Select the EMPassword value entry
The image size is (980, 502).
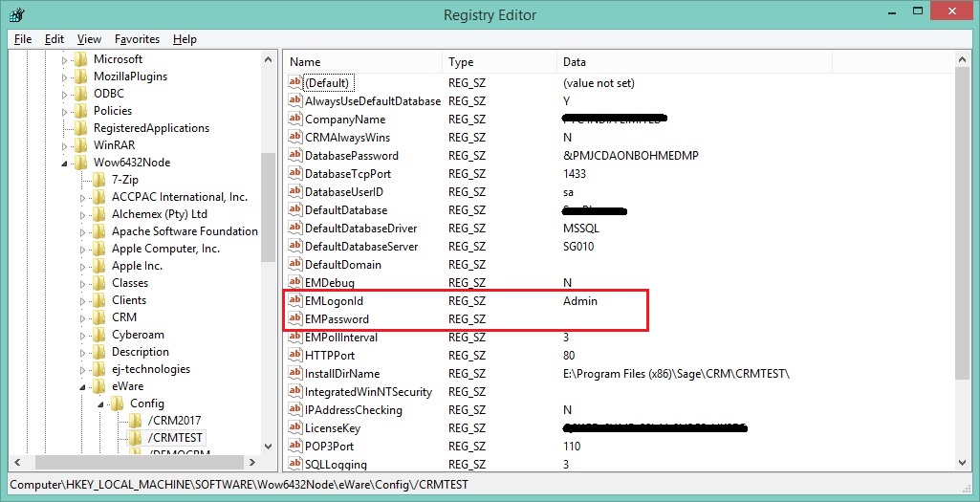(337, 319)
